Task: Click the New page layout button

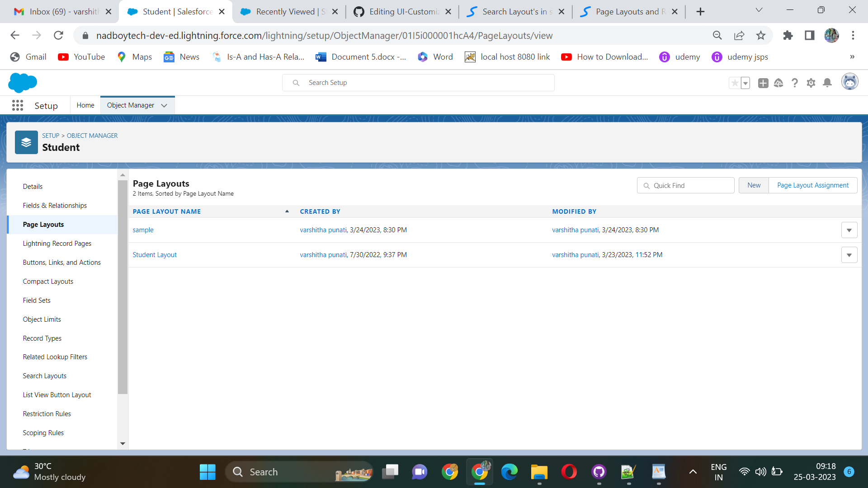Action: click(754, 185)
